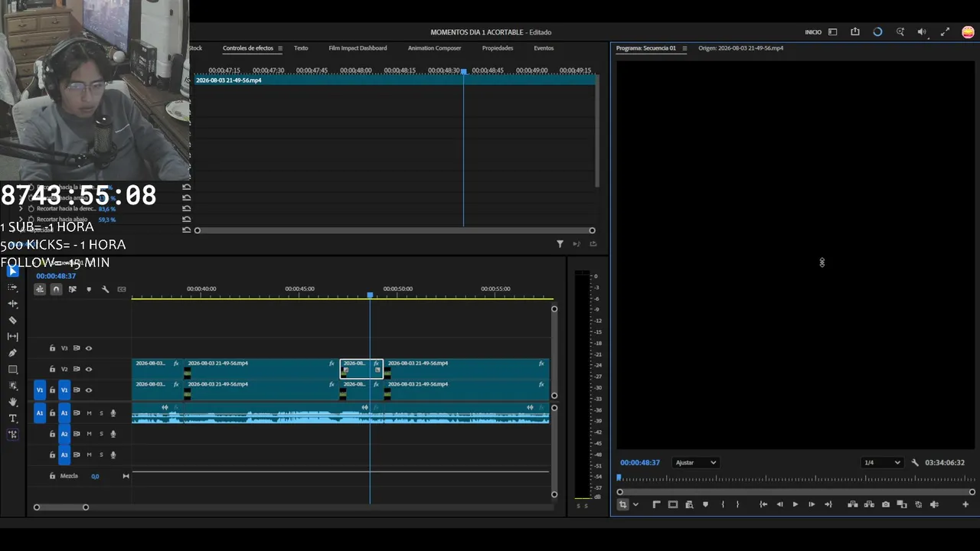980x551 pixels.
Task: Select the Controles de efectos tab
Action: [248, 48]
